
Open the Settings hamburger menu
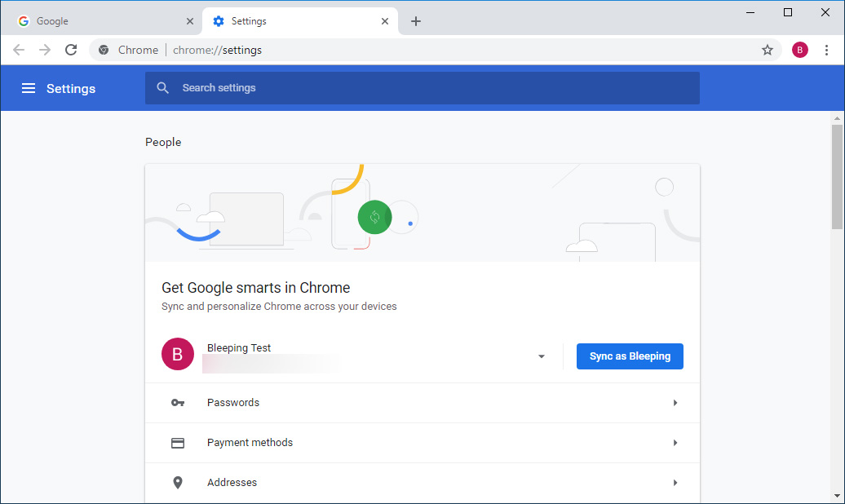[x=29, y=88]
